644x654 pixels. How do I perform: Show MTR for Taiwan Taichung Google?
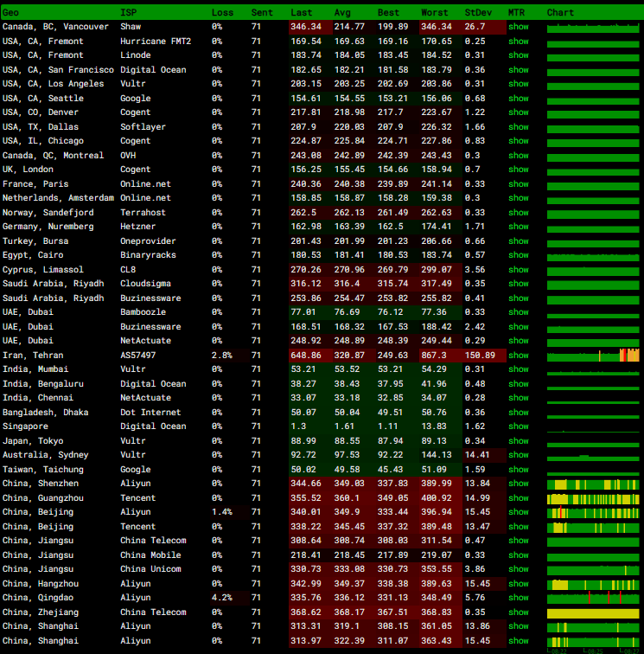pos(518,470)
